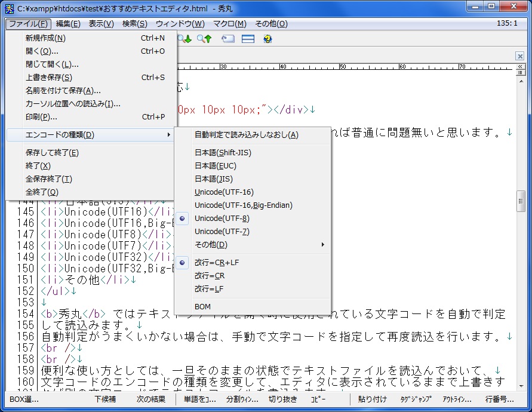Click the BOX選... function key button
Viewport: 532px width, 412px height.
(24, 399)
